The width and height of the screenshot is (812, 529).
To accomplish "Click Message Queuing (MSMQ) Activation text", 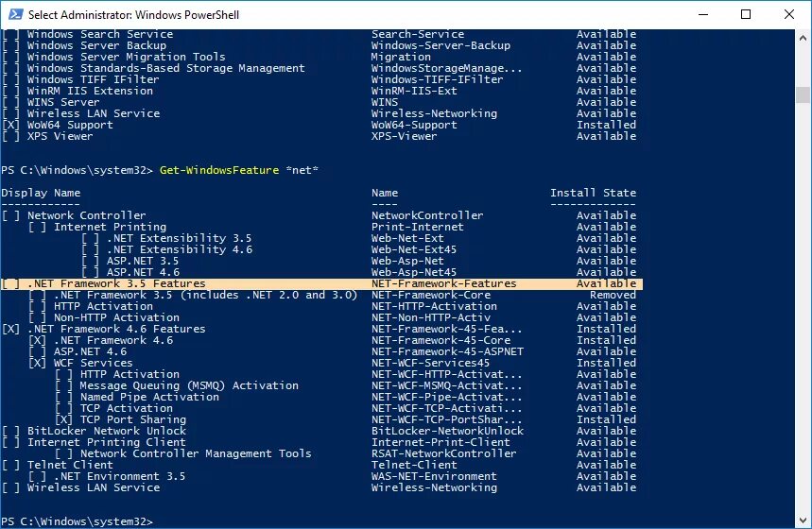I will tap(189, 385).
